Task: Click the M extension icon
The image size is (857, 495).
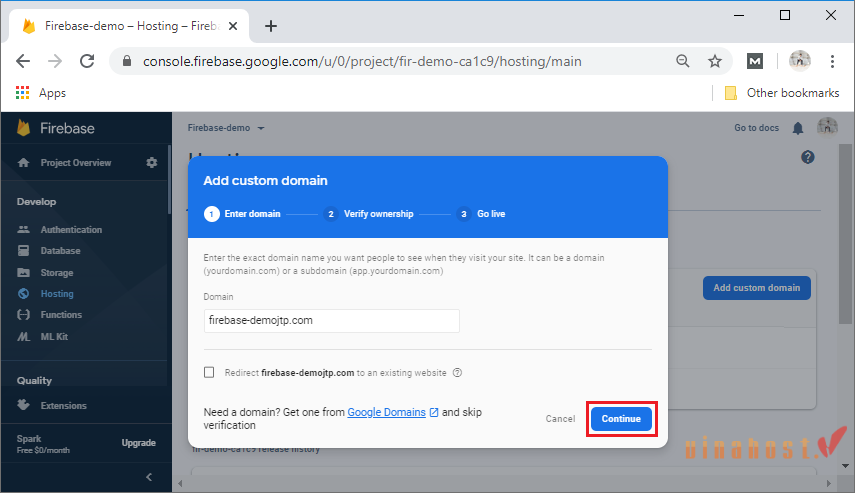Action: [755, 61]
